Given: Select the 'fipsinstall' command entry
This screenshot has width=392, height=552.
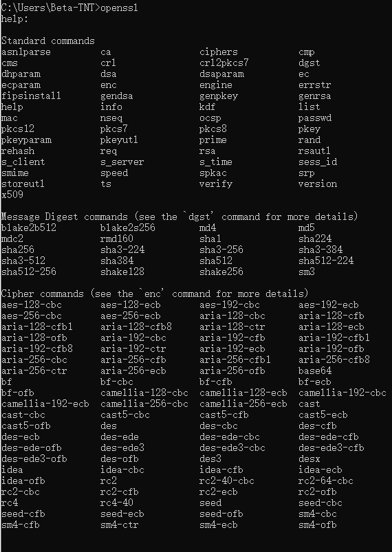Looking at the screenshot, I should point(31,96).
